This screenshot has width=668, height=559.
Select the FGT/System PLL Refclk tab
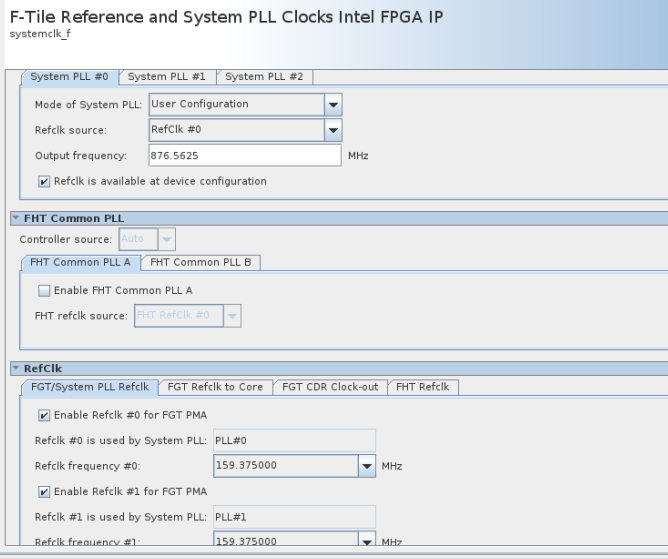point(90,387)
